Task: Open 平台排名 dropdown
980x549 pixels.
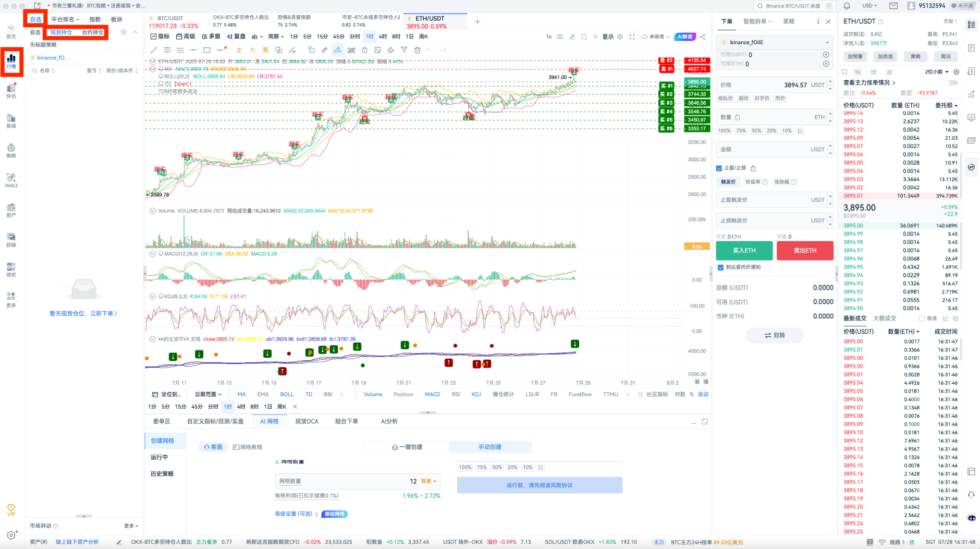Action: (x=65, y=19)
